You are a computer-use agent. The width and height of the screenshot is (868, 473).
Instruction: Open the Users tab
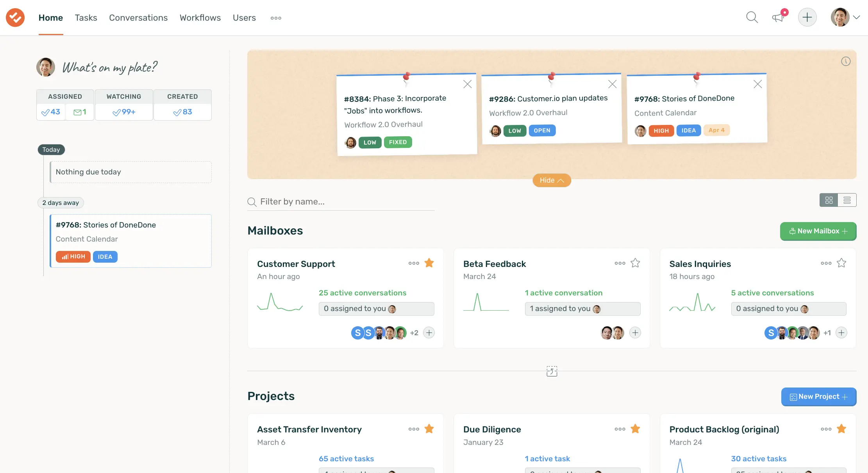pos(244,18)
